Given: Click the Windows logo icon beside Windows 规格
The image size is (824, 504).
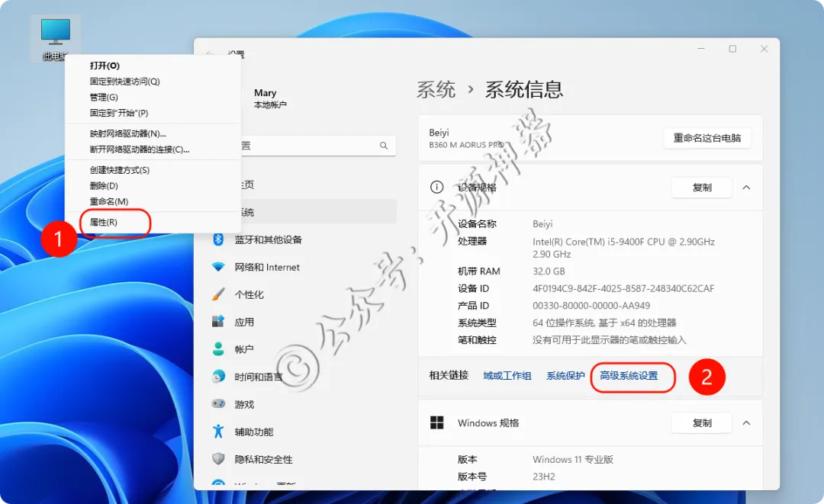Looking at the screenshot, I should (436, 422).
